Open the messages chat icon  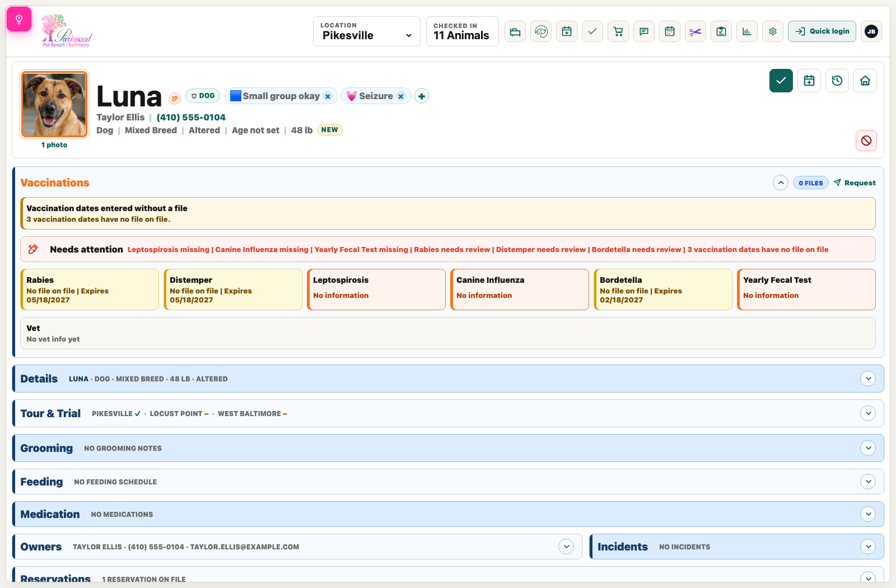pos(644,31)
